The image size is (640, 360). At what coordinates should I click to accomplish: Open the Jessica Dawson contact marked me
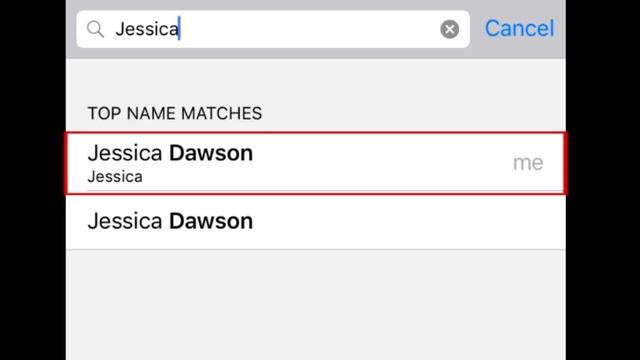(x=316, y=163)
